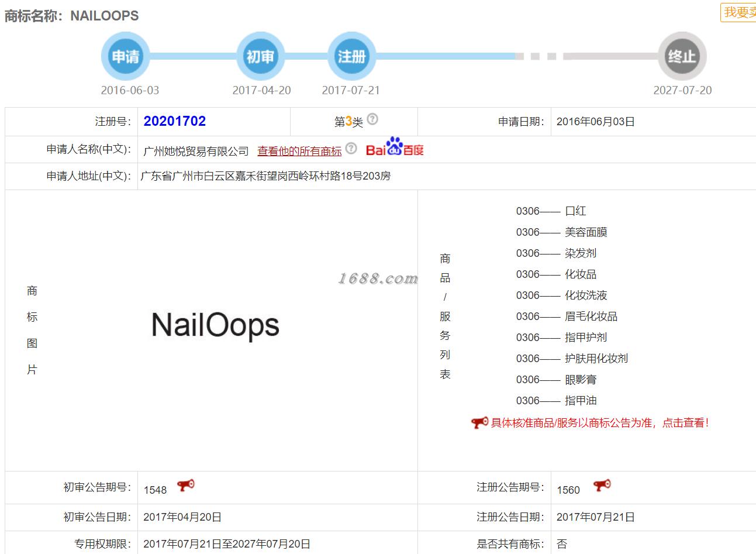Click registration number 20201702
Viewport: 756px width, 554px height.
pyautogui.click(x=175, y=121)
